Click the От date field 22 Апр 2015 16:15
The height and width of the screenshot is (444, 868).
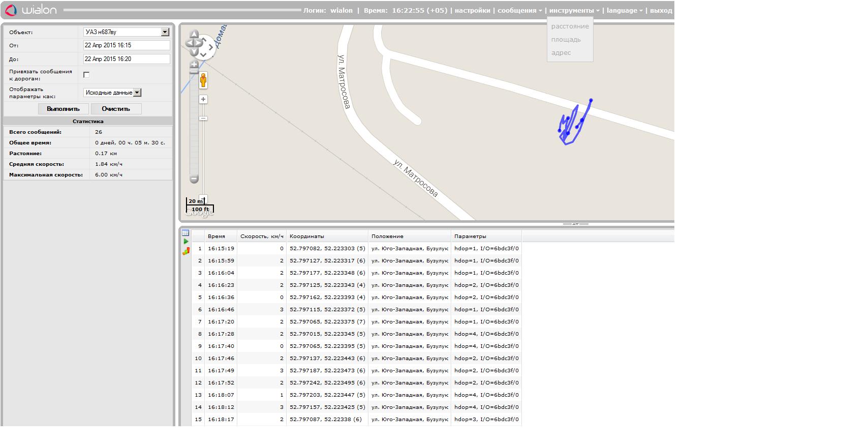pos(127,45)
